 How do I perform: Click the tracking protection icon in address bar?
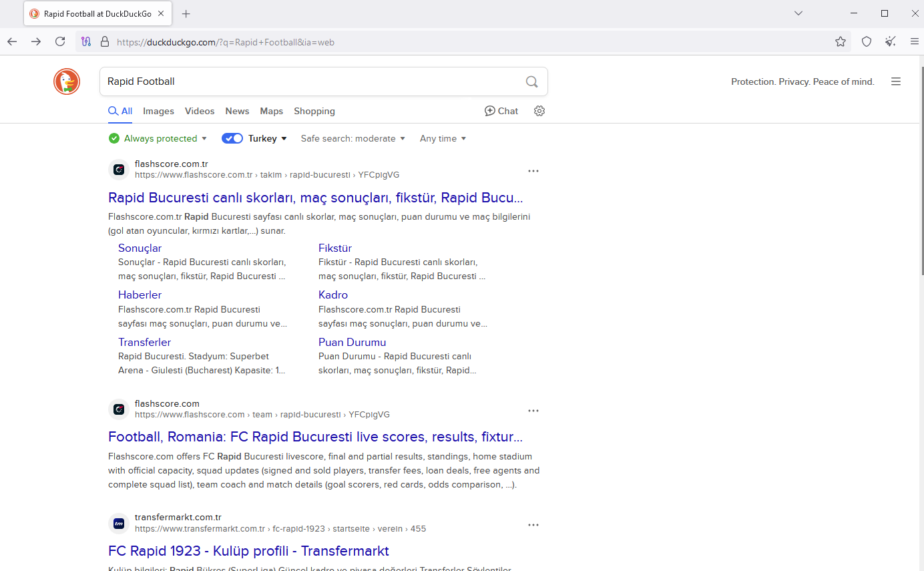[86, 41]
